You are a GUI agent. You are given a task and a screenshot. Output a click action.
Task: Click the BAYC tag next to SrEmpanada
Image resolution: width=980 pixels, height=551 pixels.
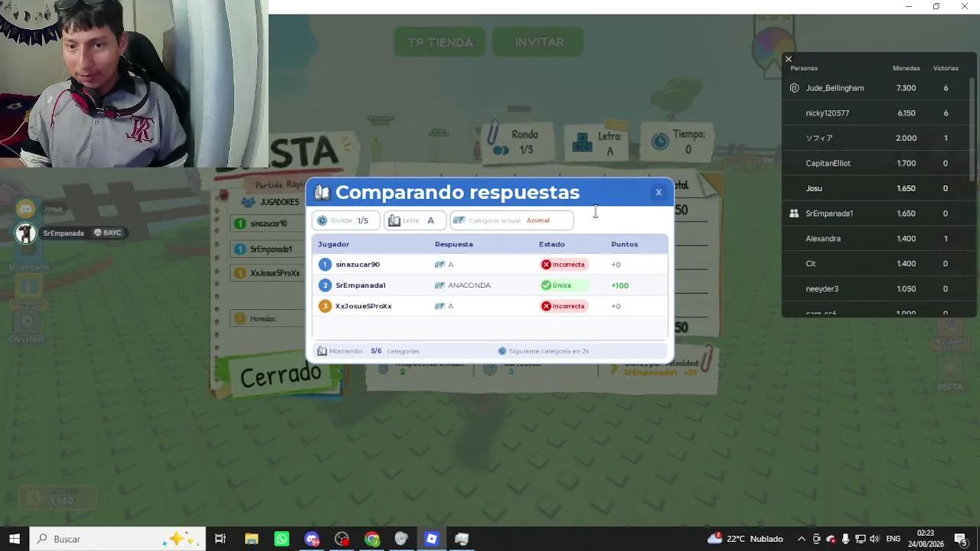point(107,233)
